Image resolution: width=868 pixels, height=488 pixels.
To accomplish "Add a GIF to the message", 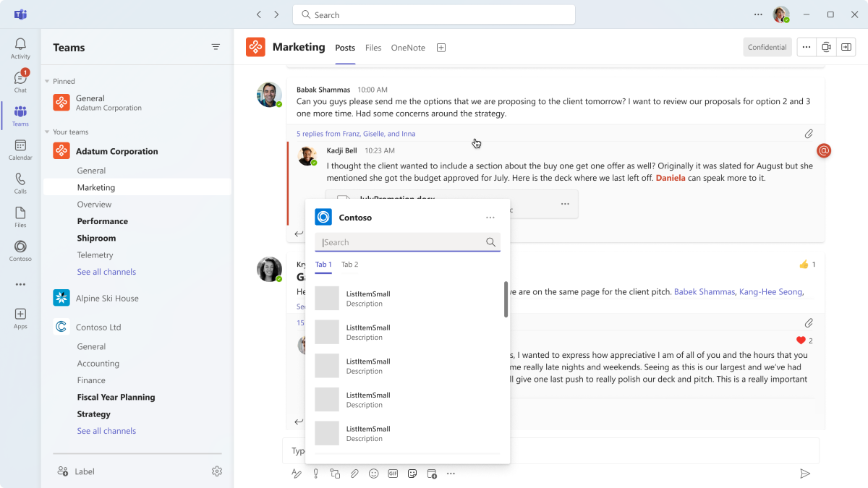I will pyautogui.click(x=393, y=473).
